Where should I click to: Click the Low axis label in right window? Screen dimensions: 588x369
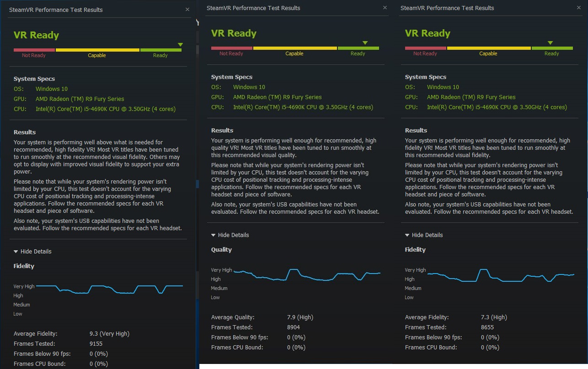409,298
